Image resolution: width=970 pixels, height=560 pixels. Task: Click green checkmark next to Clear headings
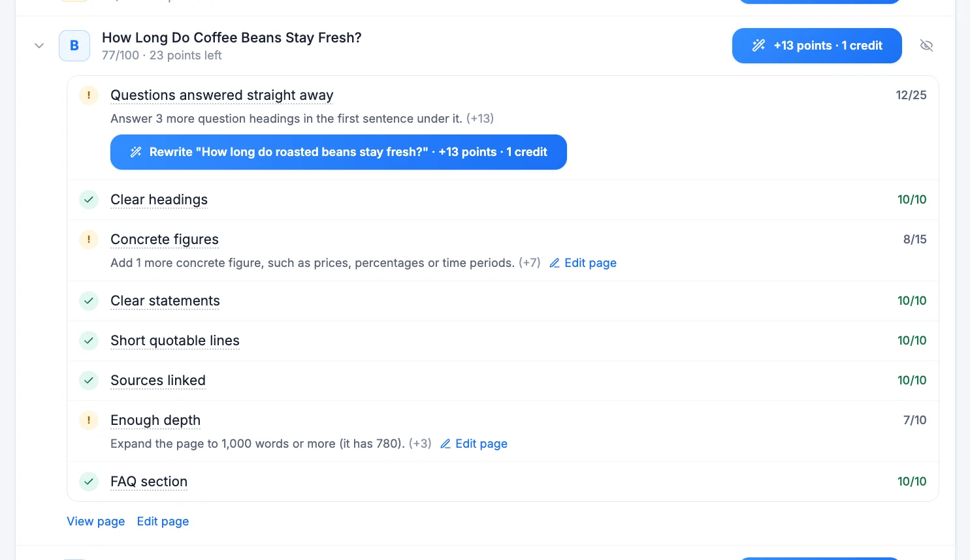pyautogui.click(x=89, y=200)
